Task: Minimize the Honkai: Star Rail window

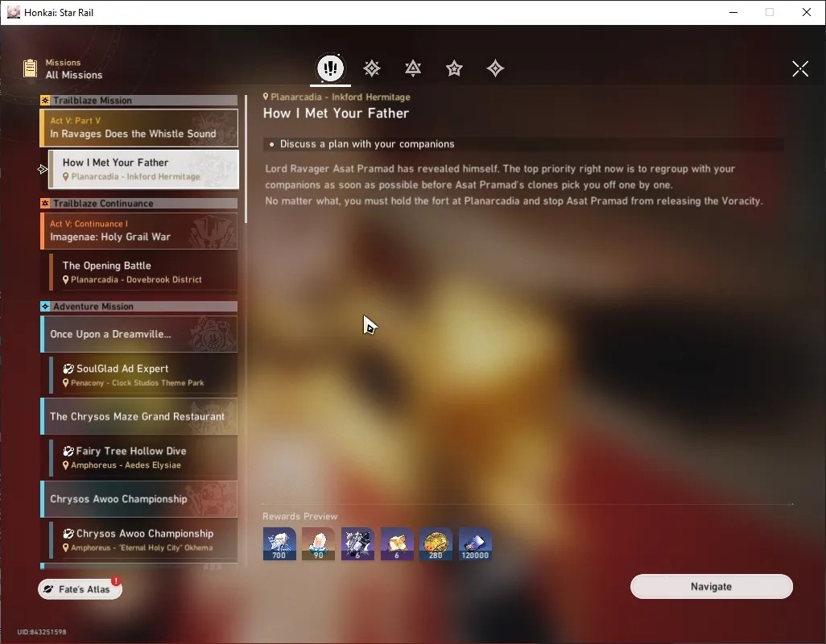Action: (x=733, y=12)
